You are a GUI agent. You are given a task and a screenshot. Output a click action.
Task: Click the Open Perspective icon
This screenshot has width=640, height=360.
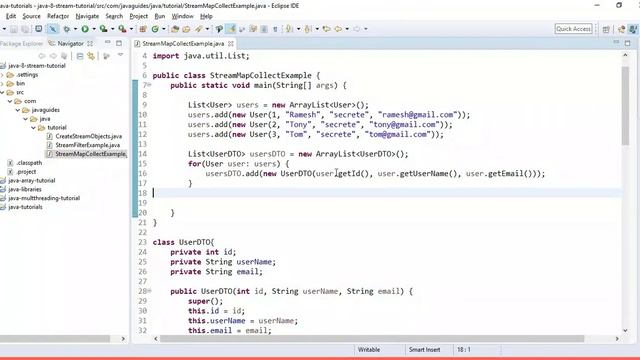pyautogui.click(x=606, y=29)
